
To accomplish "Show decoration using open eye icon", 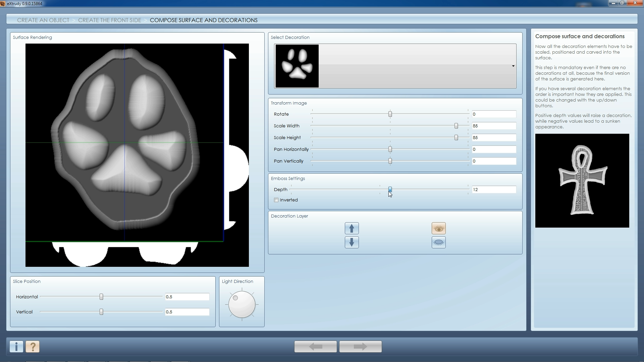I will coord(438,228).
